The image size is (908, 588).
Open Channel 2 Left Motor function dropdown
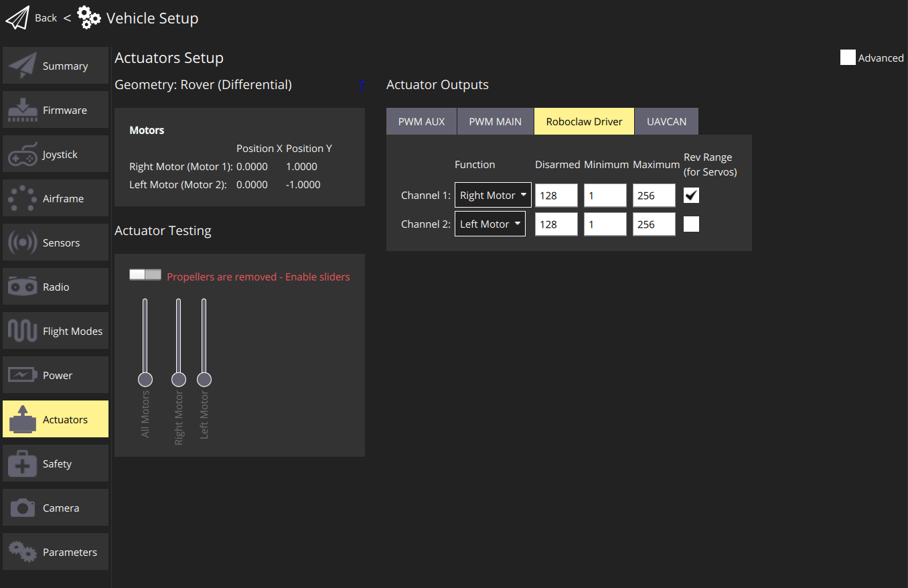coord(490,224)
